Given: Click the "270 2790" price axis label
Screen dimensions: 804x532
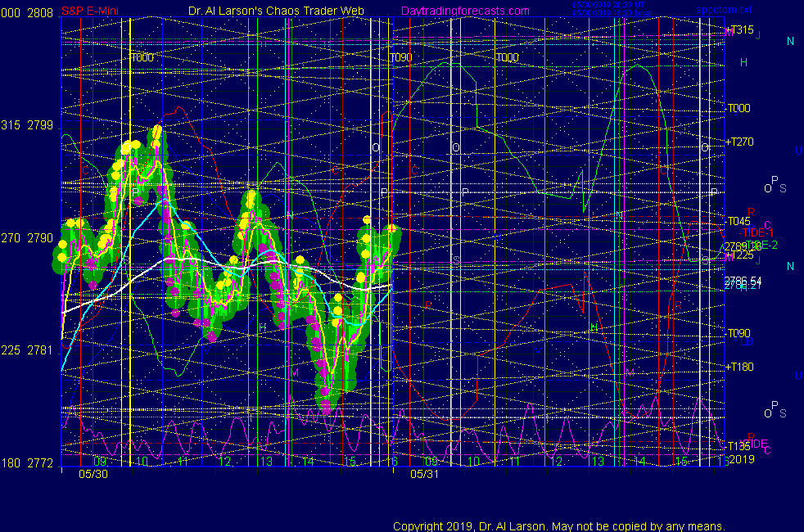Looking at the screenshot, I should click(x=27, y=238).
